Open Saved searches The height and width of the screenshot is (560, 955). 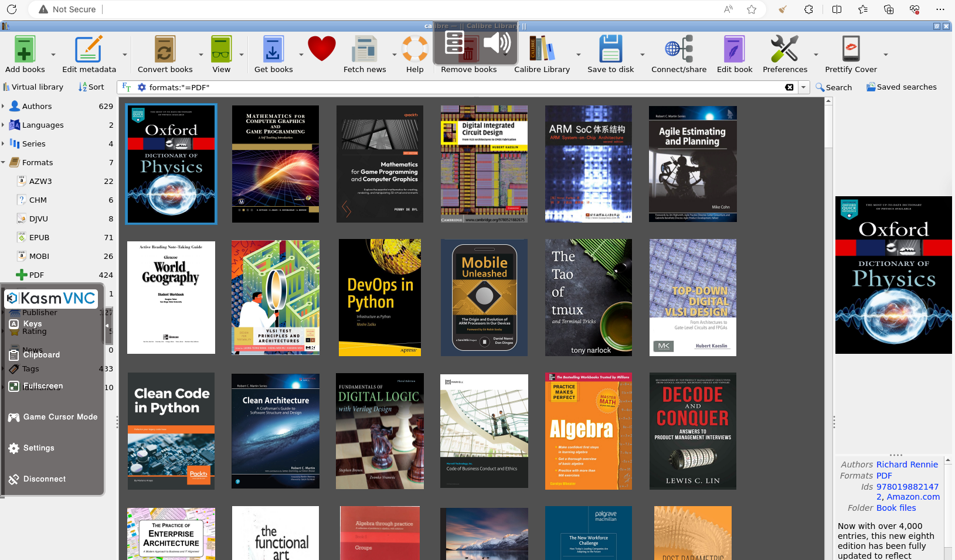(901, 87)
